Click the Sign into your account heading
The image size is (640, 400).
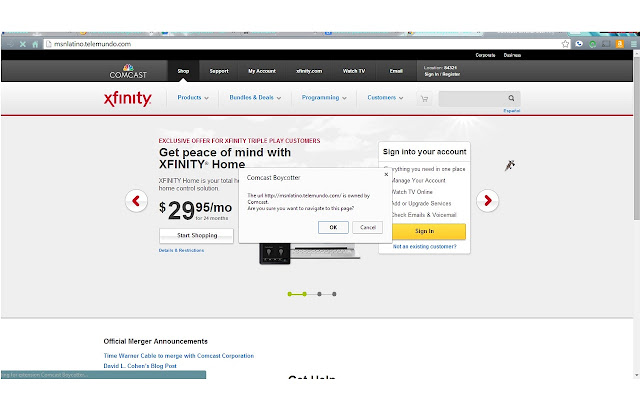point(424,152)
